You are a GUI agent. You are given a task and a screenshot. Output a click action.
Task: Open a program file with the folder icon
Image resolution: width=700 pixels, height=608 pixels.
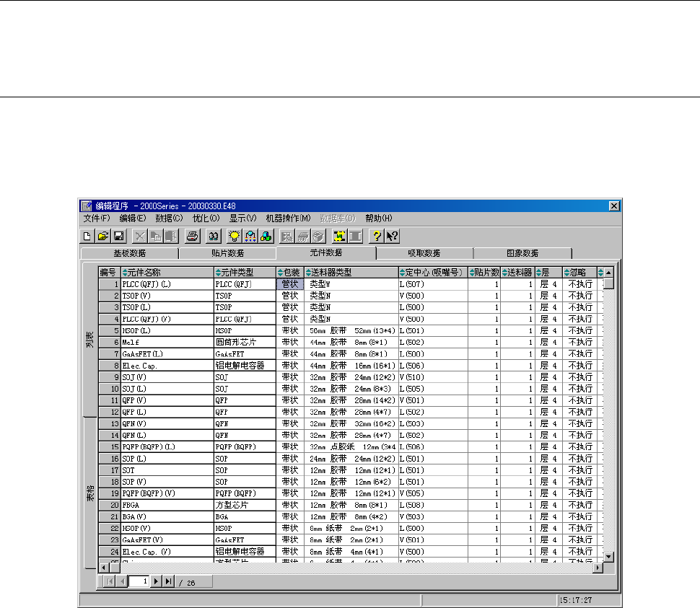point(103,236)
